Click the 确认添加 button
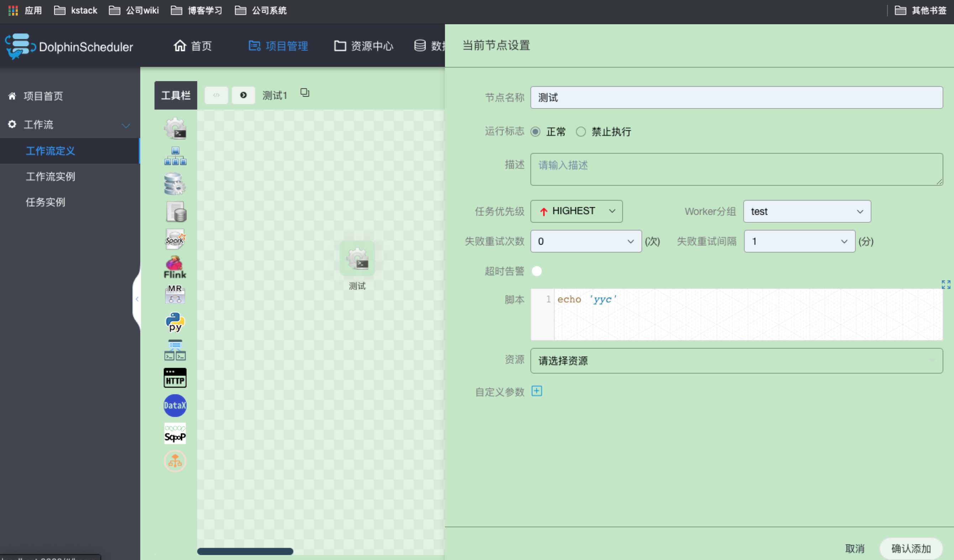 pyautogui.click(x=911, y=548)
